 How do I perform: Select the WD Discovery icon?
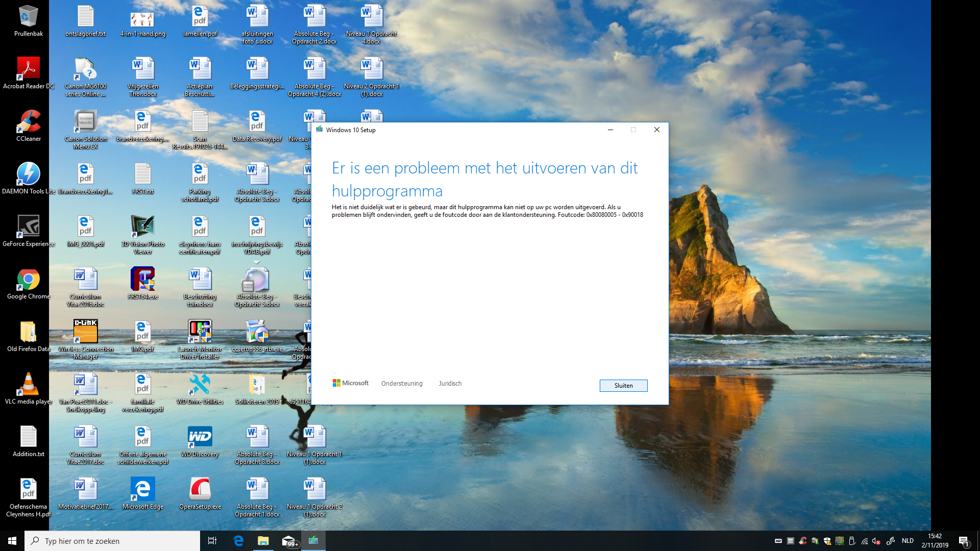pos(200,441)
